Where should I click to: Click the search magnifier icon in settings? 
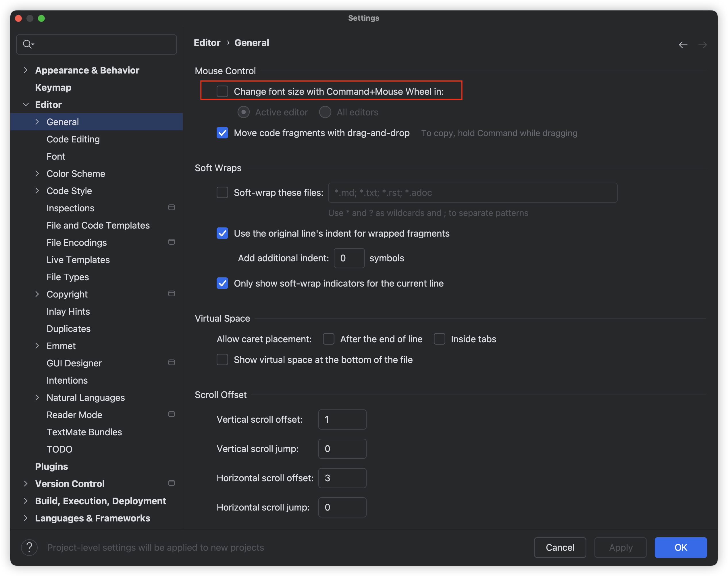point(27,44)
